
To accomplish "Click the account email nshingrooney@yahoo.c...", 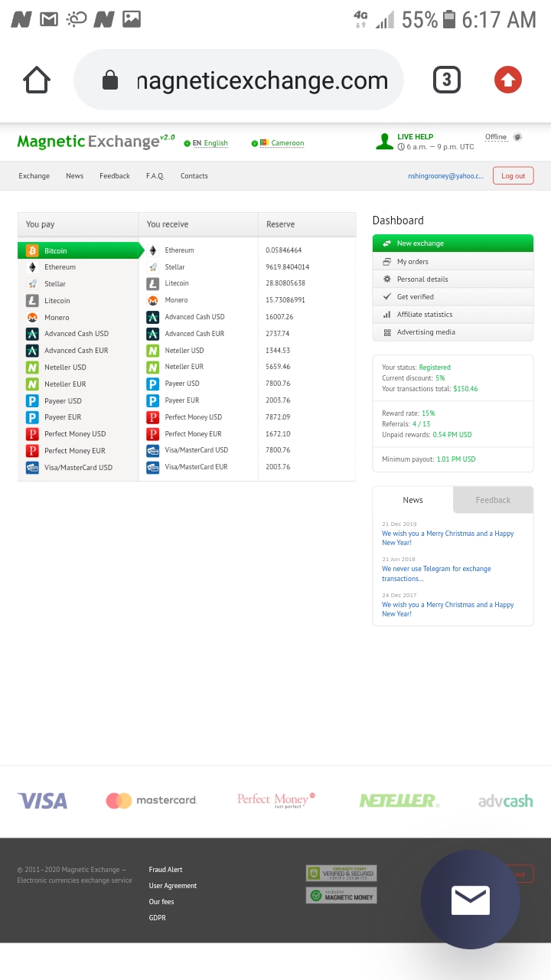I will click(x=445, y=176).
